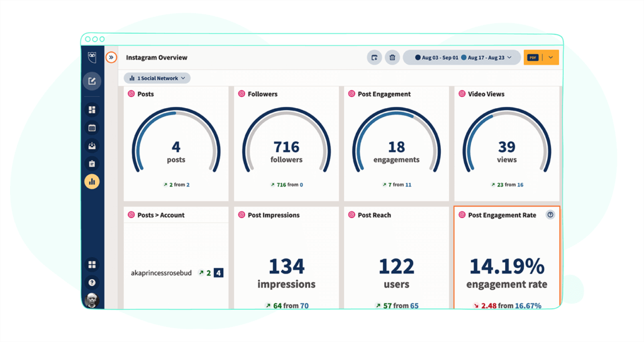Expand the sidebar with double-chevron button

pos(111,57)
